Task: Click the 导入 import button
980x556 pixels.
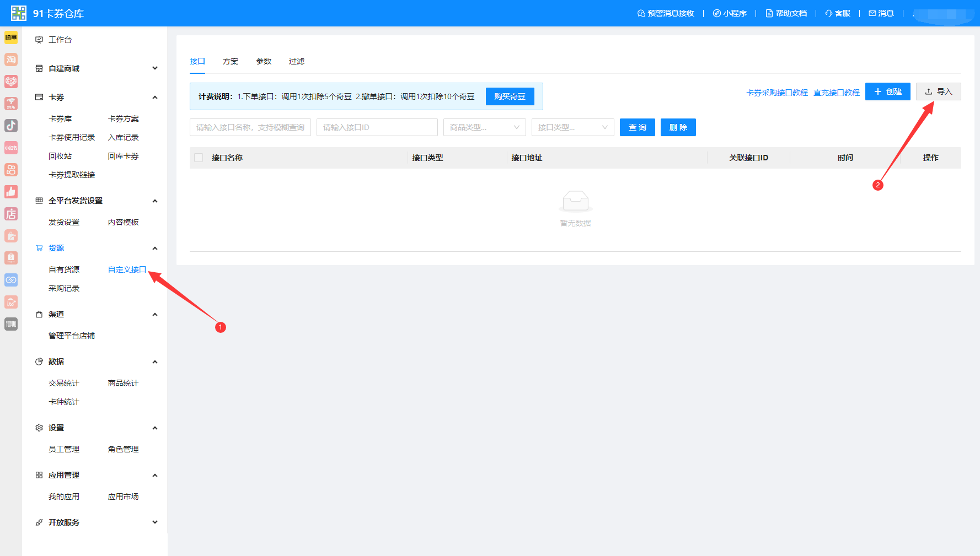Action: [939, 91]
